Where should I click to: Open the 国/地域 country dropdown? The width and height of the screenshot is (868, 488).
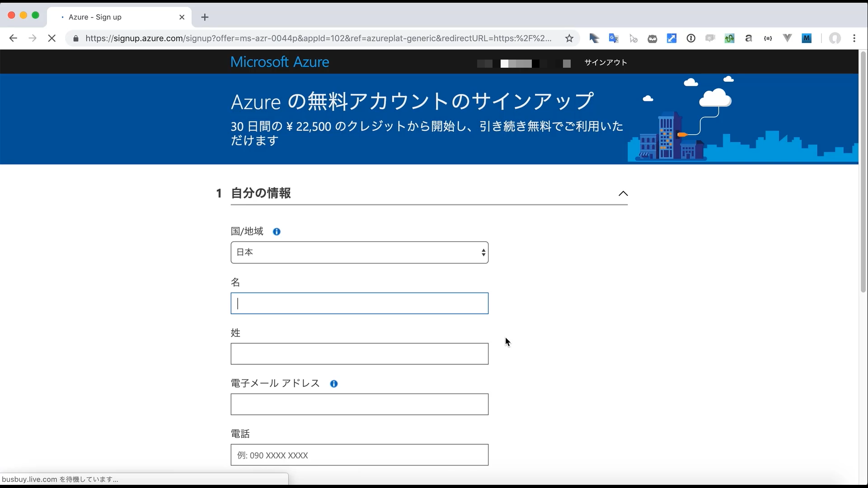pyautogui.click(x=359, y=252)
